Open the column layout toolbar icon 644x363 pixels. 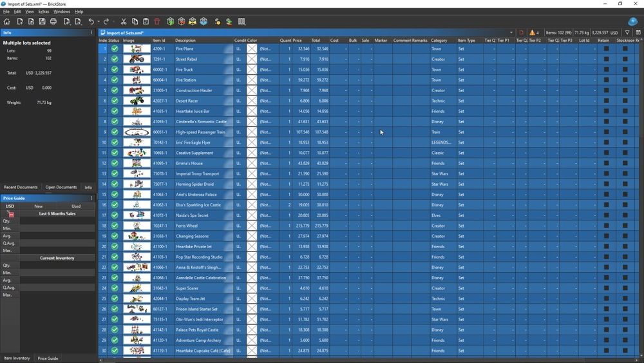(x=242, y=21)
